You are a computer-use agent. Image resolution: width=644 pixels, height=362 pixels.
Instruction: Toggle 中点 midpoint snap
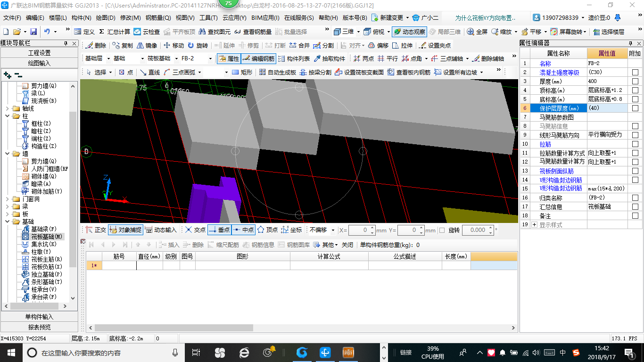243,230
